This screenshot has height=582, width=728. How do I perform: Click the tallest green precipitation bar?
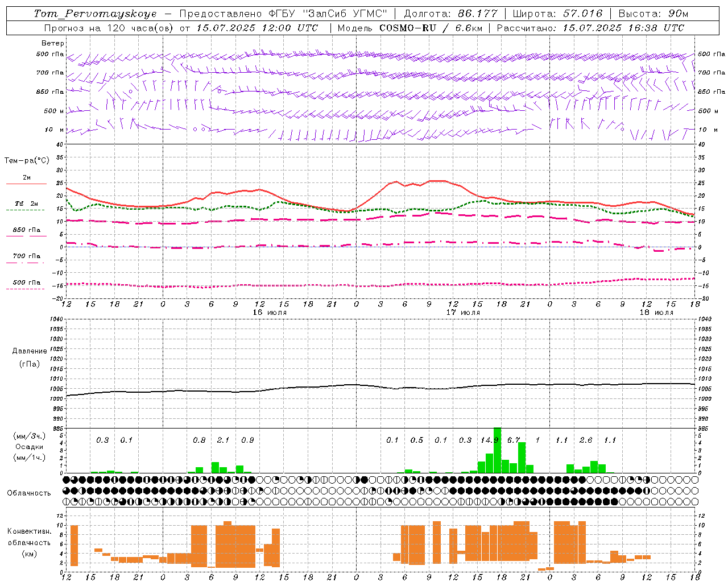pyautogui.click(x=497, y=450)
